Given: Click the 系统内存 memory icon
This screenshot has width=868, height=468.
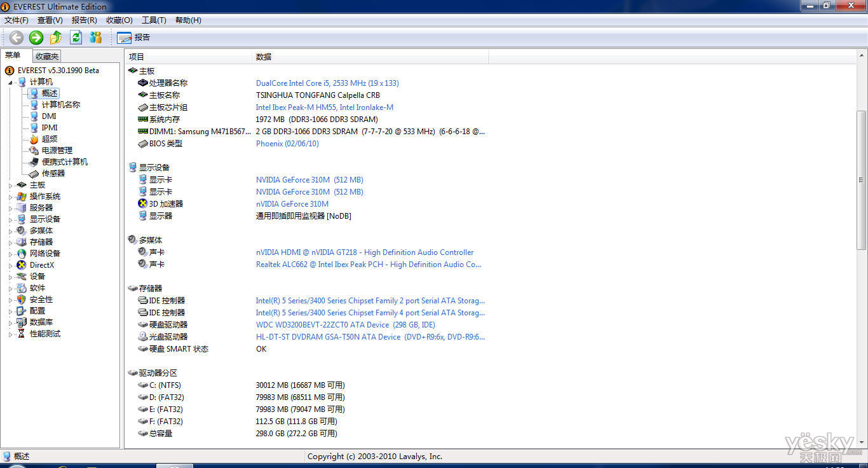Looking at the screenshot, I should click(143, 120).
